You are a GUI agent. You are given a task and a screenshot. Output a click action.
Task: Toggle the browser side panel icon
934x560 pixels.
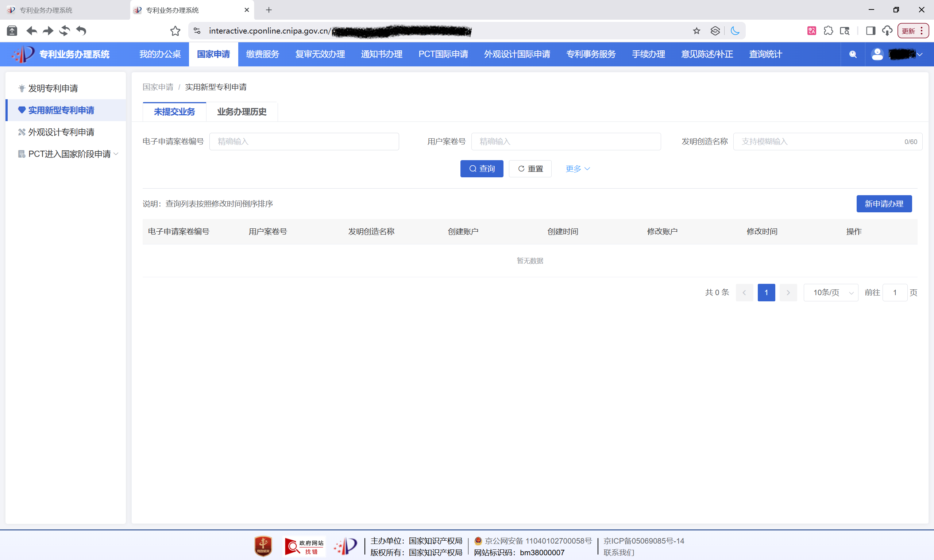(x=871, y=31)
